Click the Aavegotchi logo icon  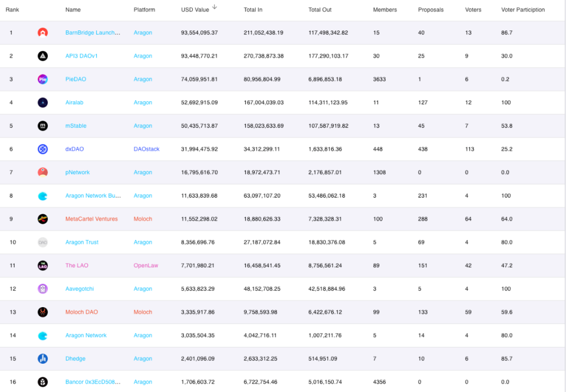(x=42, y=289)
